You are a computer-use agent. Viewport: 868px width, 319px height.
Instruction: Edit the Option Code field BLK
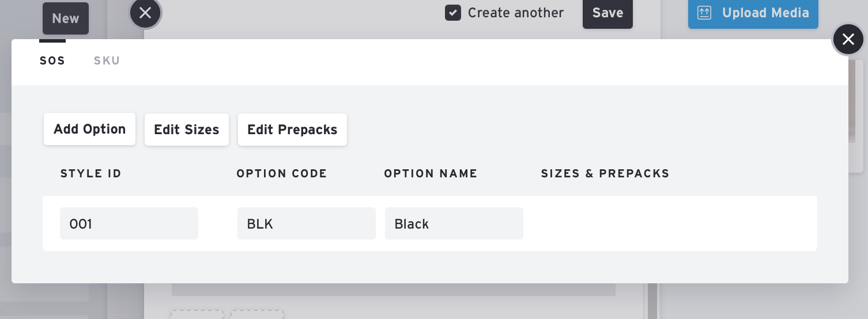click(x=306, y=223)
